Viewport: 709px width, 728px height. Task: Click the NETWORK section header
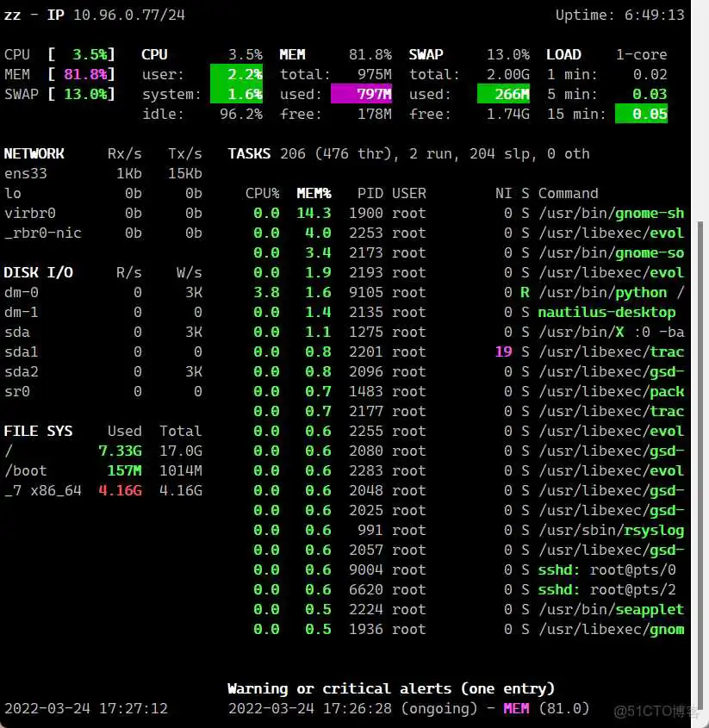(x=34, y=153)
